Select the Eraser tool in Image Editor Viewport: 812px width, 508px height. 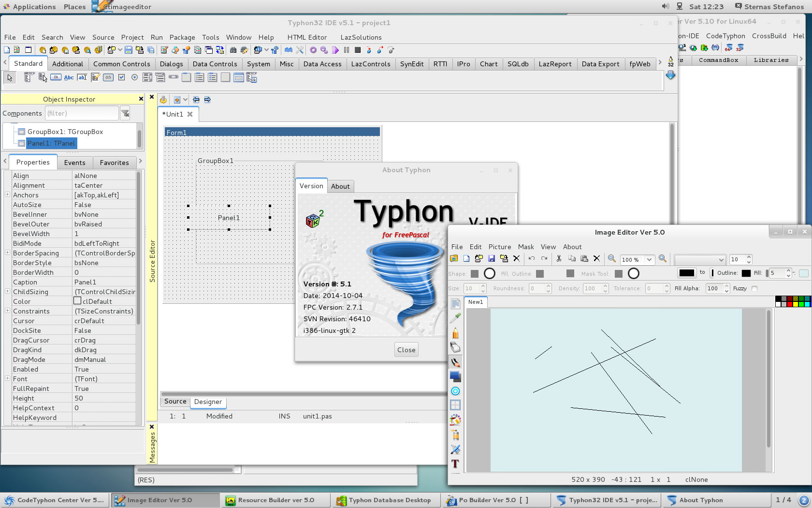point(455,347)
